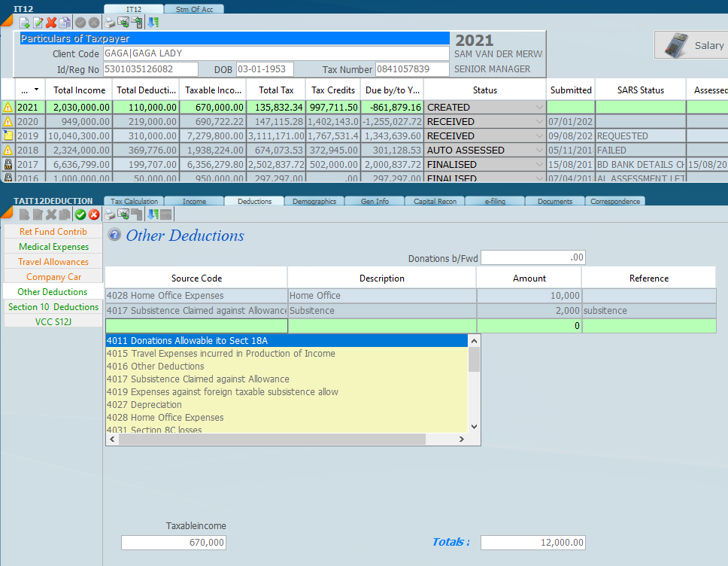The height and width of the screenshot is (566, 728).
Task: Click the Donations b/Fwd input field
Action: (x=532, y=257)
